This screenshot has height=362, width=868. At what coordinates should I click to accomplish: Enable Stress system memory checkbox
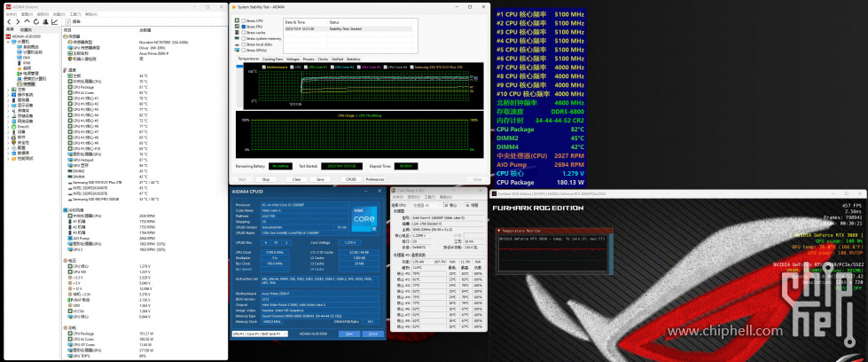coord(243,39)
